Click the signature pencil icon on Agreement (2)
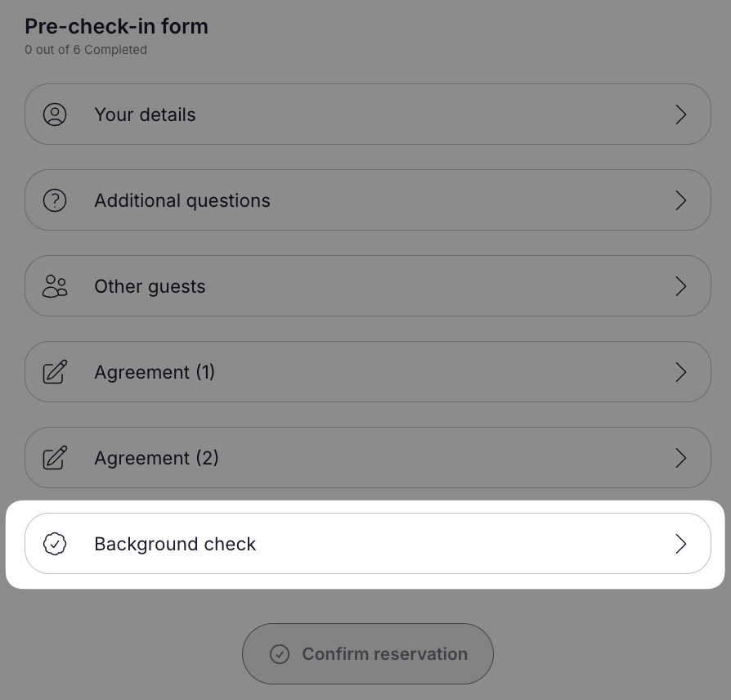This screenshot has width=731, height=700. tap(54, 458)
